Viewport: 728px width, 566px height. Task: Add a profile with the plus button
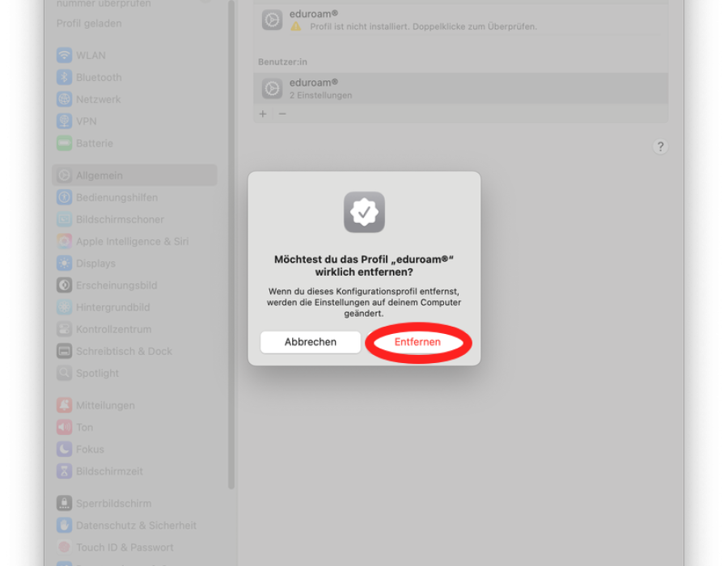(263, 114)
